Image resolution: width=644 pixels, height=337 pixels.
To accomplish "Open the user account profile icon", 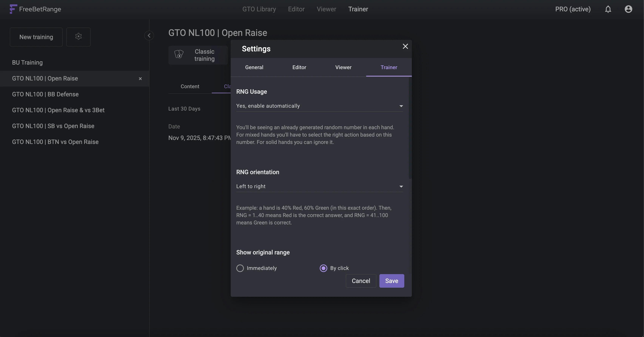I will pos(628,9).
